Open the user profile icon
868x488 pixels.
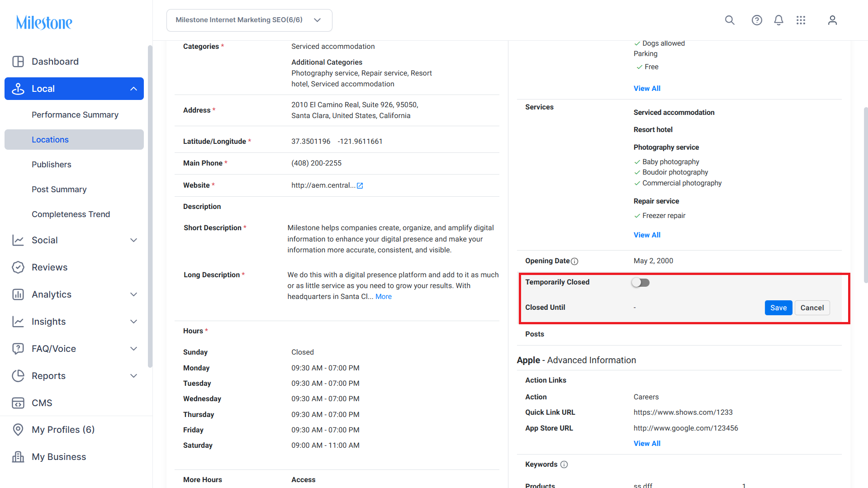[x=832, y=20]
